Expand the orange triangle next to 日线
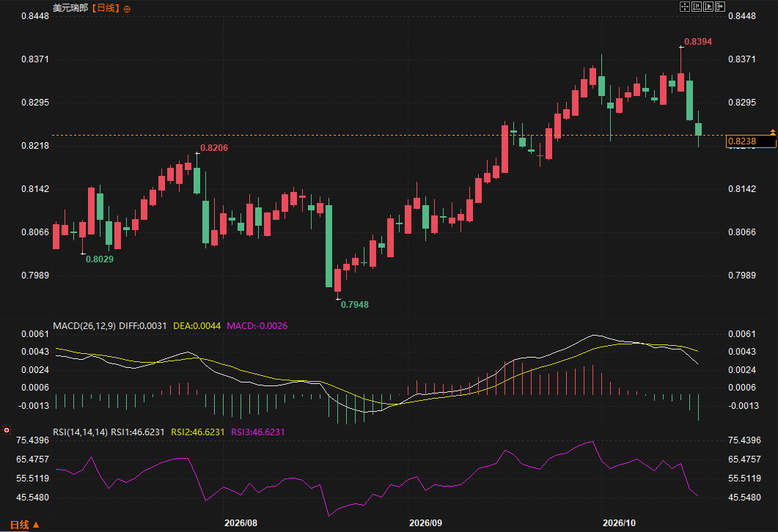The image size is (778, 532). [x=36, y=525]
